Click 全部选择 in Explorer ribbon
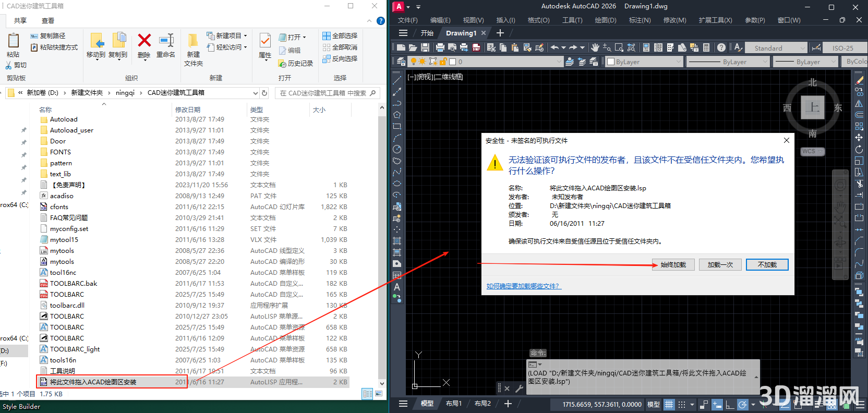 340,36
